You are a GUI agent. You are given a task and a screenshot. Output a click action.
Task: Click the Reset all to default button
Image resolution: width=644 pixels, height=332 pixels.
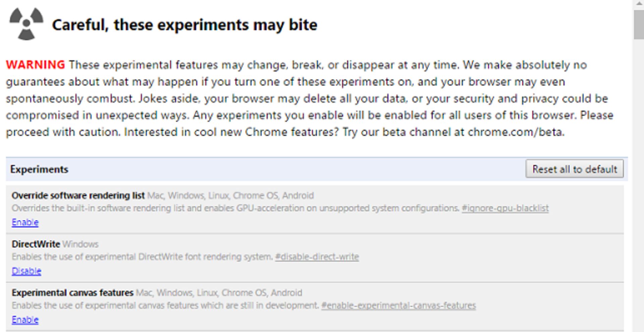[575, 169]
